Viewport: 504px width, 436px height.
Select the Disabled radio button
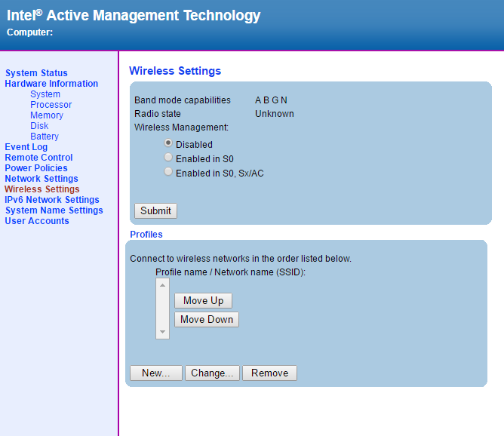[x=168, y=143]
